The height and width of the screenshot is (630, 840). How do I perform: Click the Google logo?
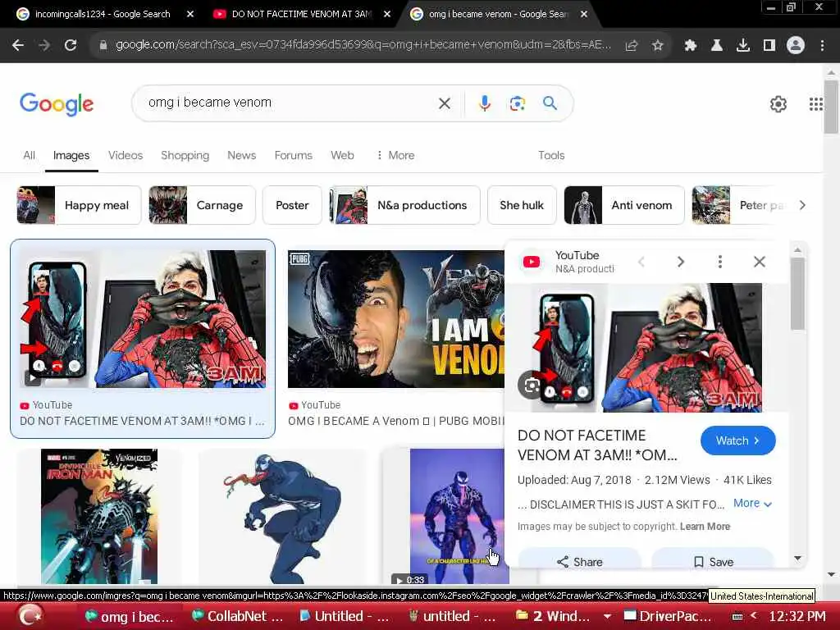57,103
